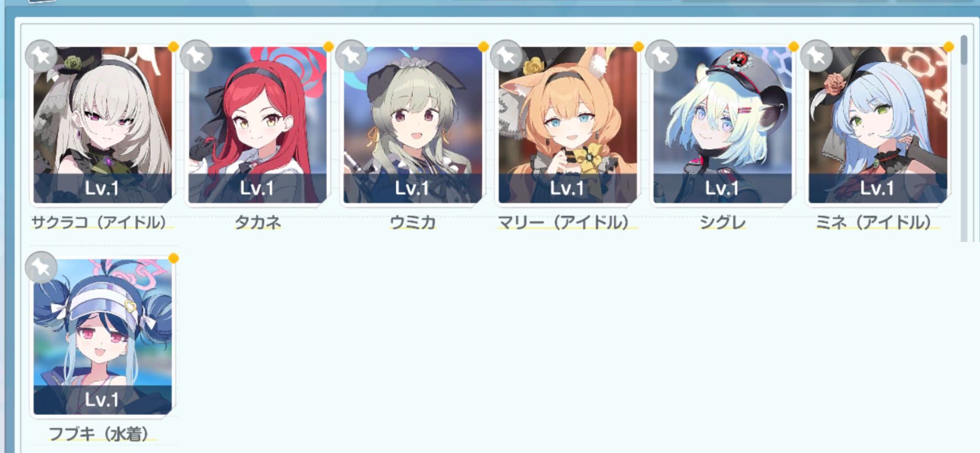The width and height of the screenshot is (980, 453).
Task: Toggle pin icon on ウミカ card
Action: 351,56
